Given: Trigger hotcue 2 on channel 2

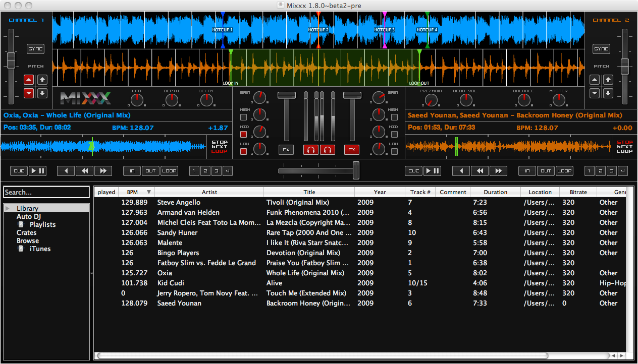Looking at the screenshot, I should click(x=601, y=171).
